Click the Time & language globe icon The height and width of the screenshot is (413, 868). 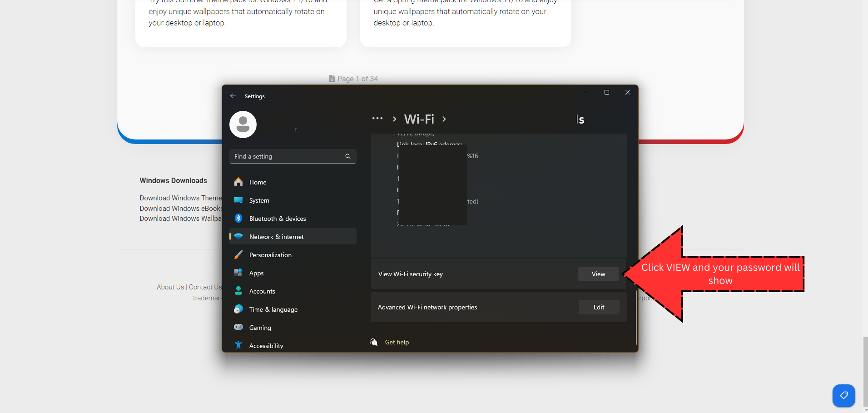[x=238, y=309]
